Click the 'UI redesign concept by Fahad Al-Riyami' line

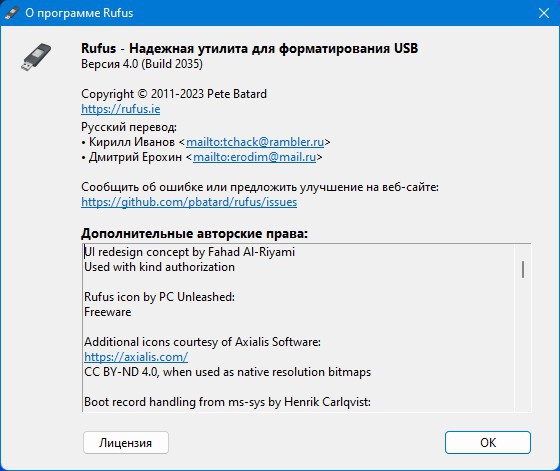click(190, 252)
